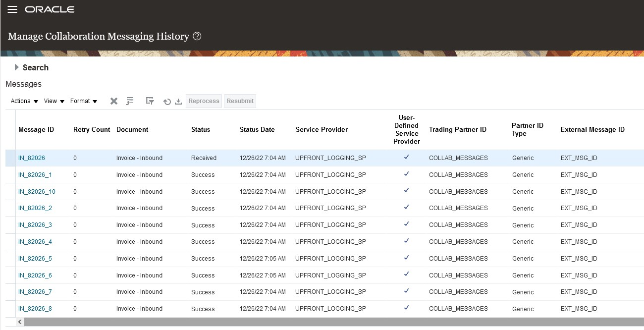
Task: Click the refresh icon in toolbar
Action: pyautogui.click(x=167, y=102)
